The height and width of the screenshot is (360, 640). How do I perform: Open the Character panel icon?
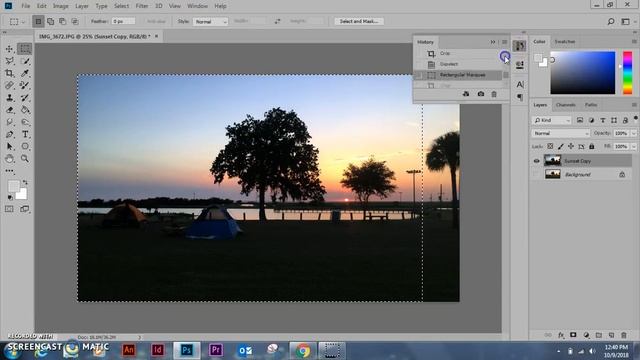pos(520,84)
